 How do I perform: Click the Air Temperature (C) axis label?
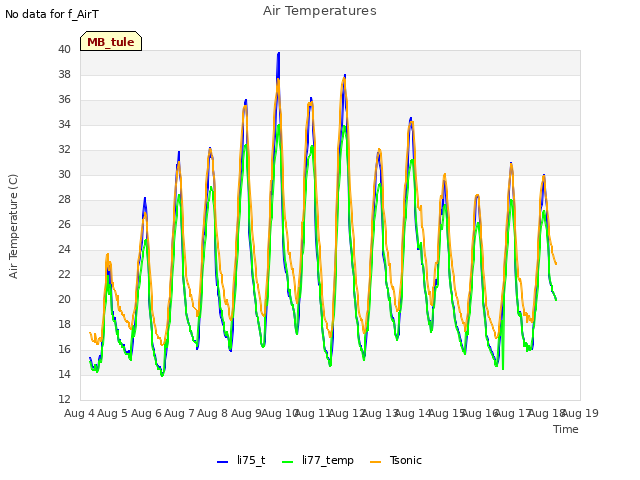13,226
